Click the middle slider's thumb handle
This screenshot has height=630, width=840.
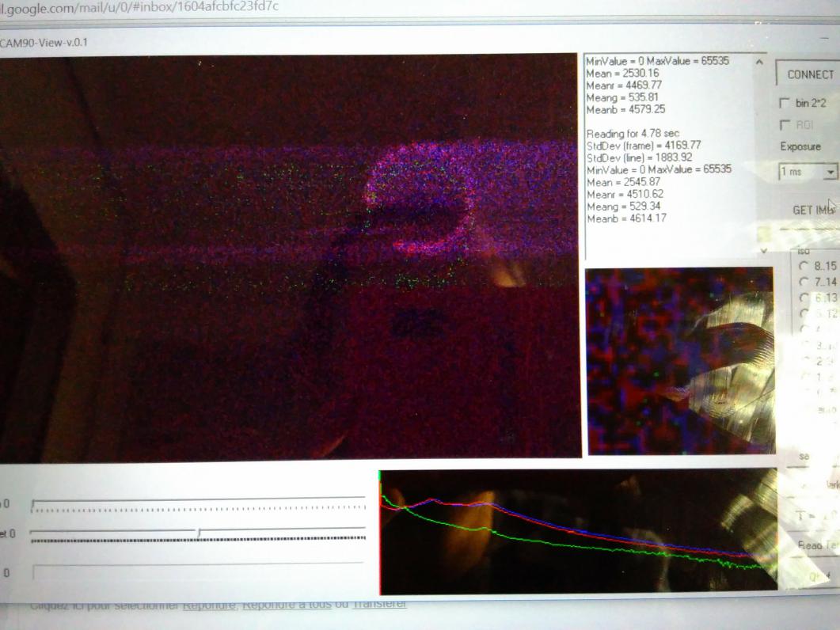(x=199, y=533)
